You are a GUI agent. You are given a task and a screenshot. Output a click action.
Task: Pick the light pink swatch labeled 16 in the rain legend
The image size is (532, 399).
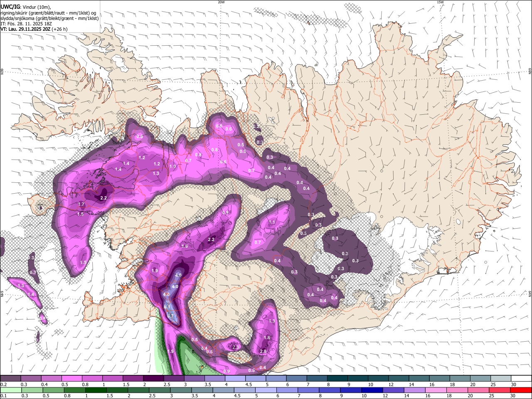(x=435, y=390)
